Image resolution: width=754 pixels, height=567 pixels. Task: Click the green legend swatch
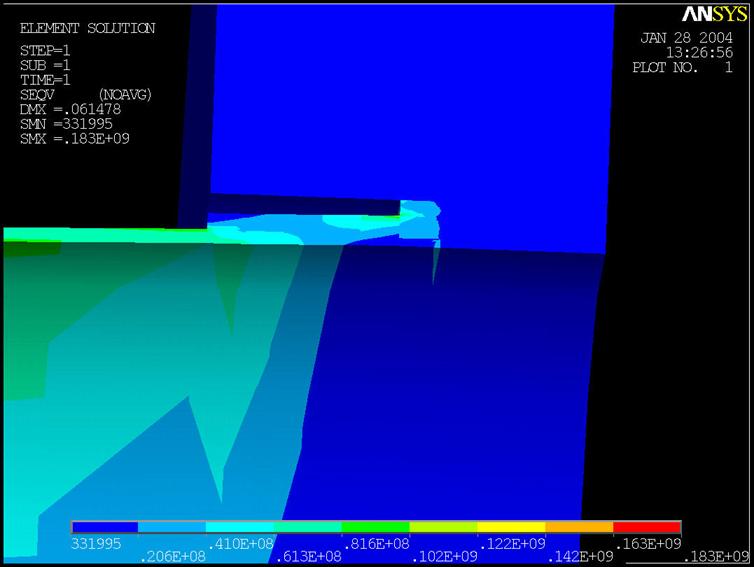coord(376,527)
